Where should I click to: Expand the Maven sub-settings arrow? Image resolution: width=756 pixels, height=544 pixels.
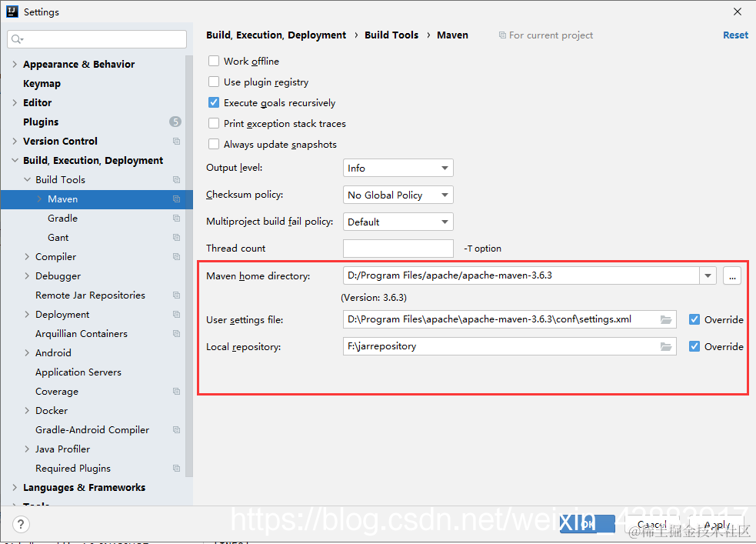pyautogui.click(x=39, y=199)
